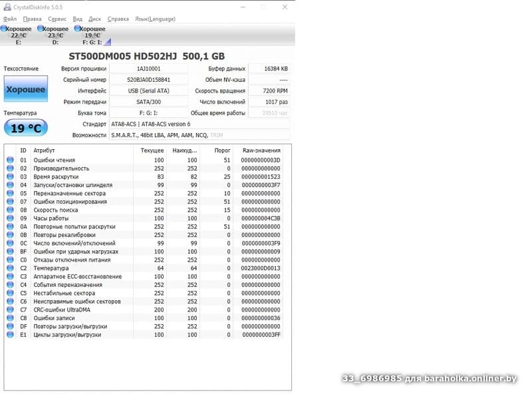This screenshot has width=532, height=394.
Task: Click the ID column header
Action: tap(23, 150)
